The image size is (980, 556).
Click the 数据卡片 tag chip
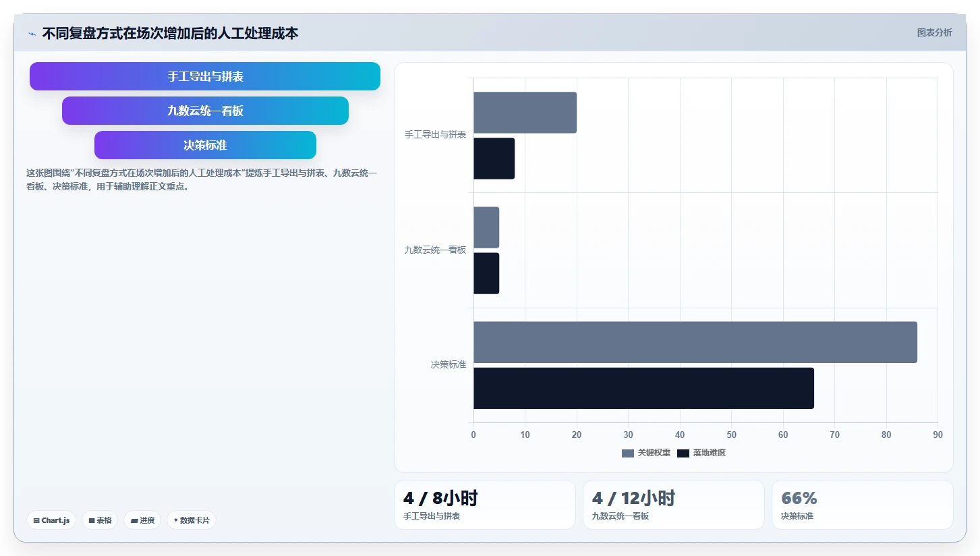(192, 520)
